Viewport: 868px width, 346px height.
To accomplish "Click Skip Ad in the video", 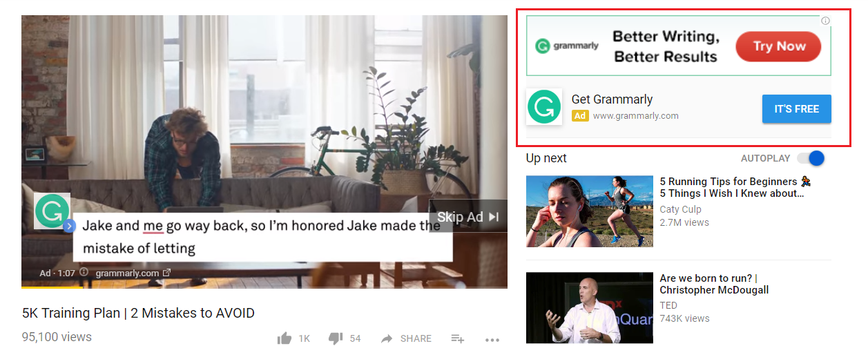I will coord(467,217).
